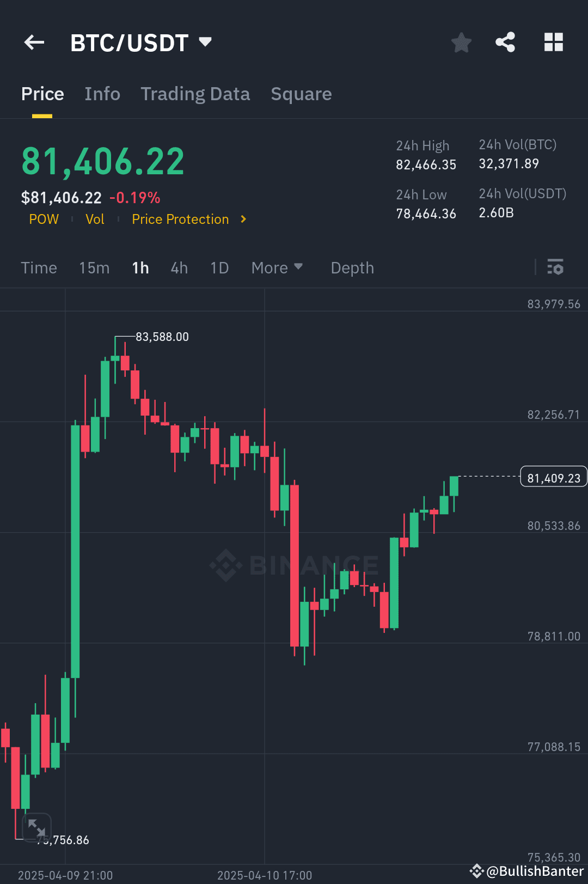Switch to the Trading Data tab
The width and height of the screenshot is (588, 884).
[195, 94]
